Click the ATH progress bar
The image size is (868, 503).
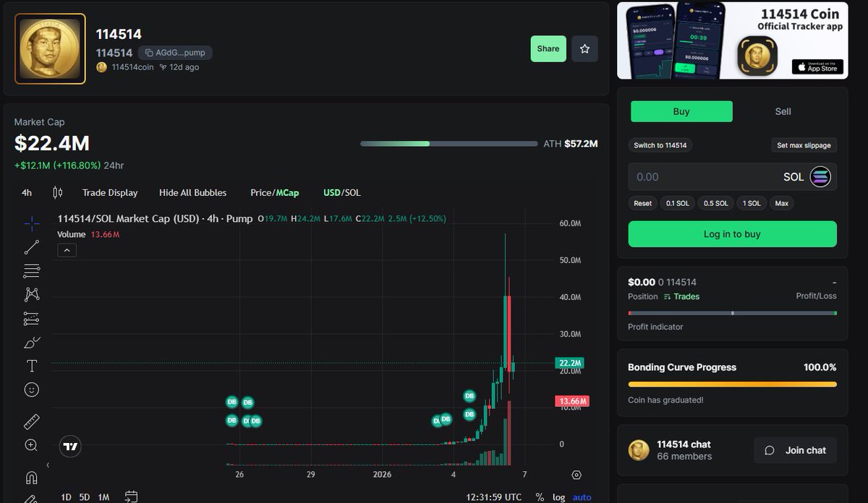[x=449, y=144]
